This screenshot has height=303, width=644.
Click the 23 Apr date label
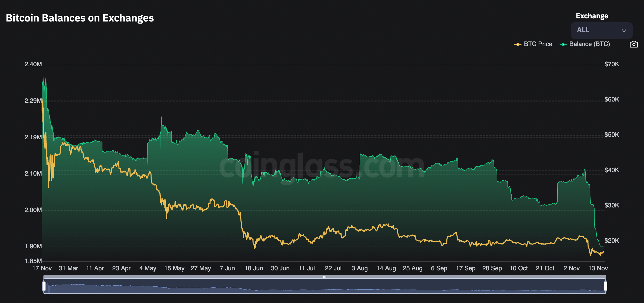pyautogui.click(x=121, y=268)
